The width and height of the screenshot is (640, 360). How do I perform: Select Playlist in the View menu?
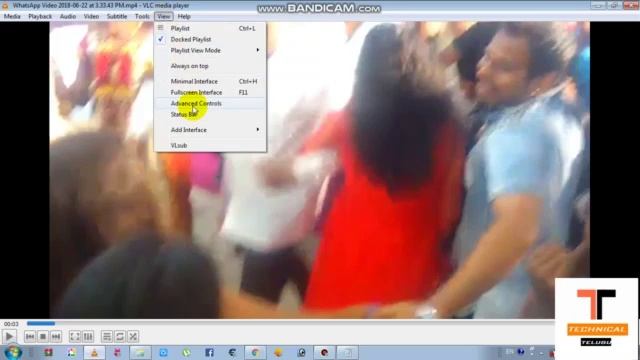[211, 28]
